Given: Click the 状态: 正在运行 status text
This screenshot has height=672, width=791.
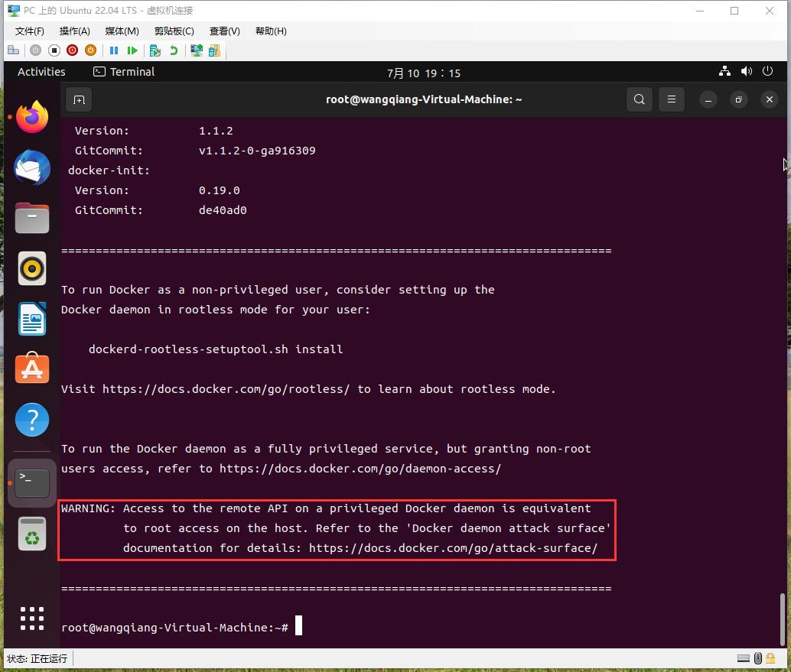Looking at the screenshot, I should tap(37, 658).
